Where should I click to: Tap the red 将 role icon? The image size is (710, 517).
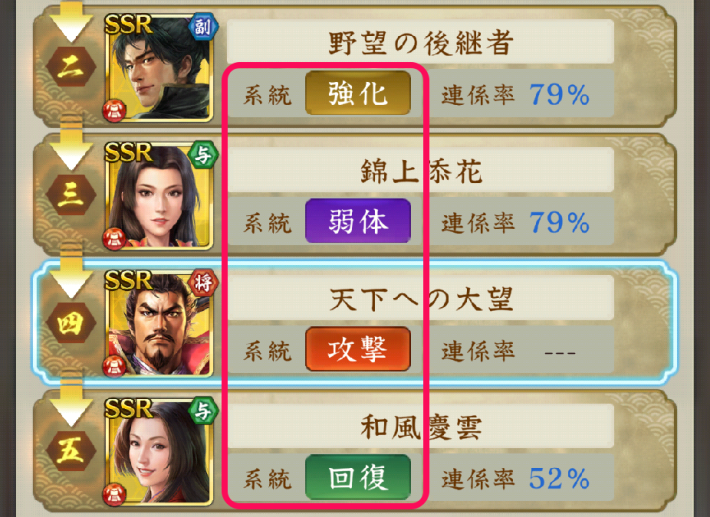tap(203, 283)
